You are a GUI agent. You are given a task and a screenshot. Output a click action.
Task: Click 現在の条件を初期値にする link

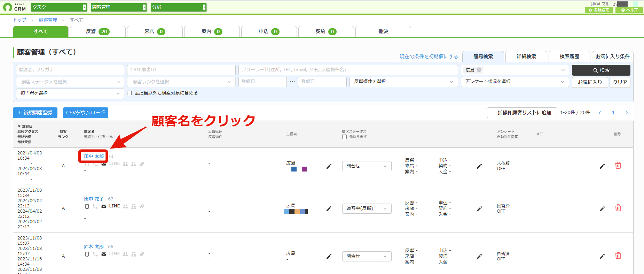pos(429,56)
